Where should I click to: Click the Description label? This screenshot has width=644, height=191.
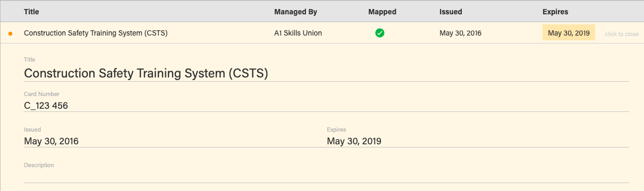tap(39, 165)
